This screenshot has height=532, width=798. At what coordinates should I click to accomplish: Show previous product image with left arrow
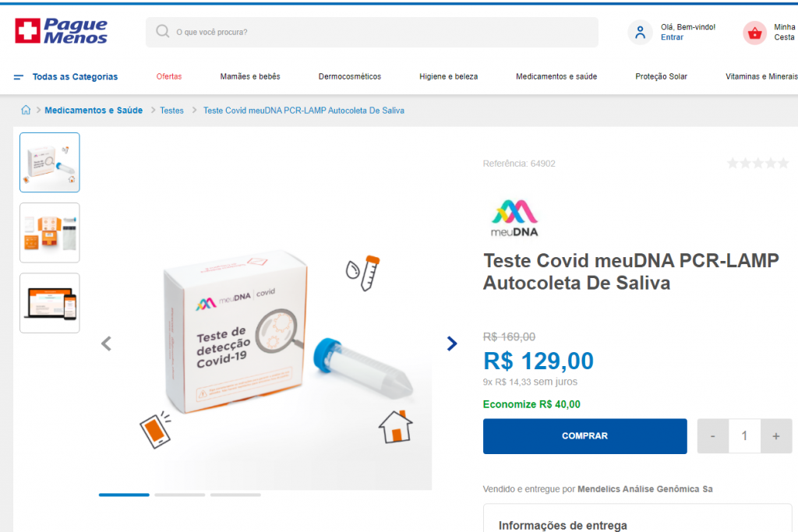pos(106,344)
